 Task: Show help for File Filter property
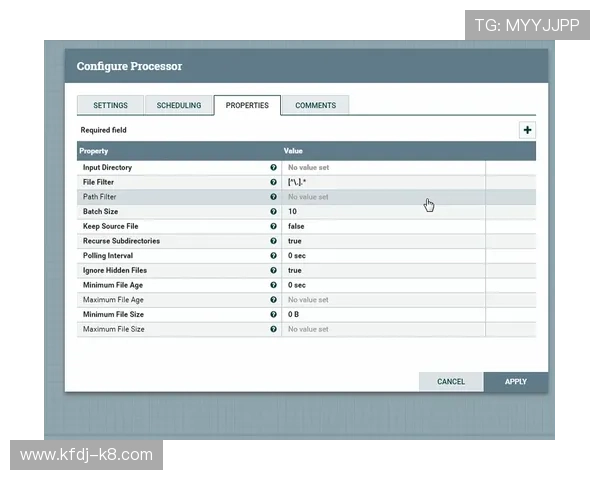pos(273,182)
